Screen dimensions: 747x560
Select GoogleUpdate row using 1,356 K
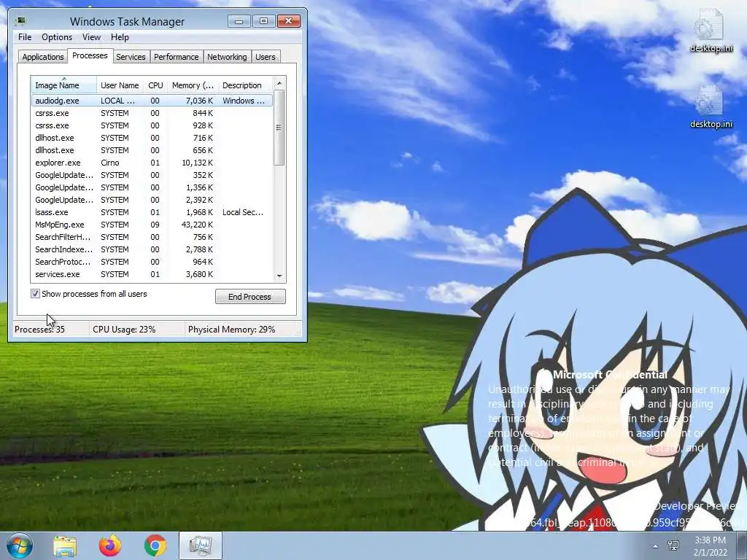coord(152,187)
